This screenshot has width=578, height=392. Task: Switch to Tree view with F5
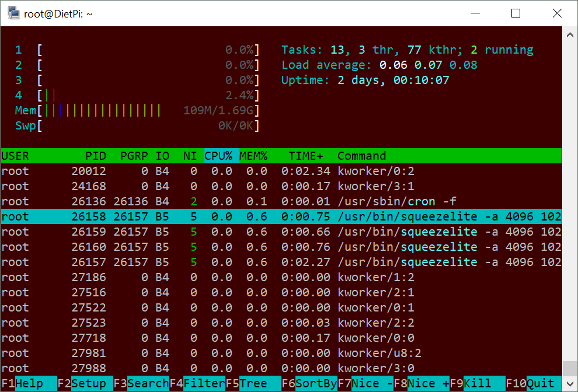click(x=253, y=383)
